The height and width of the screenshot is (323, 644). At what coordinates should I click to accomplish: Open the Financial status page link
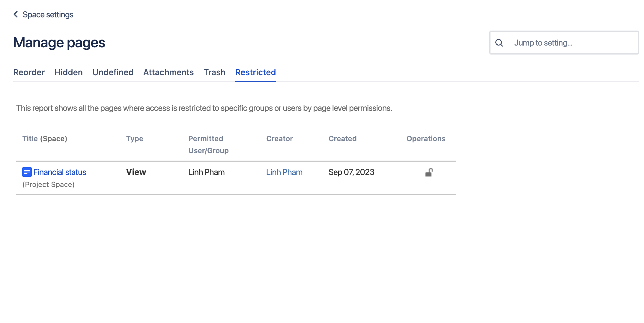60,172
